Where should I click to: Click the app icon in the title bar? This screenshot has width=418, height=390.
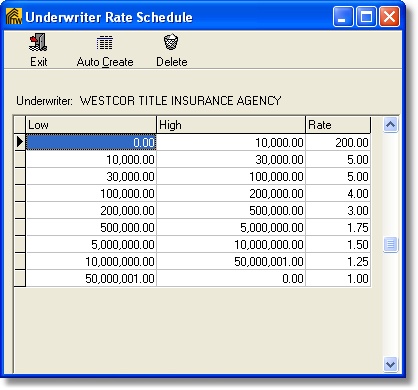click(x=14, y=17)
